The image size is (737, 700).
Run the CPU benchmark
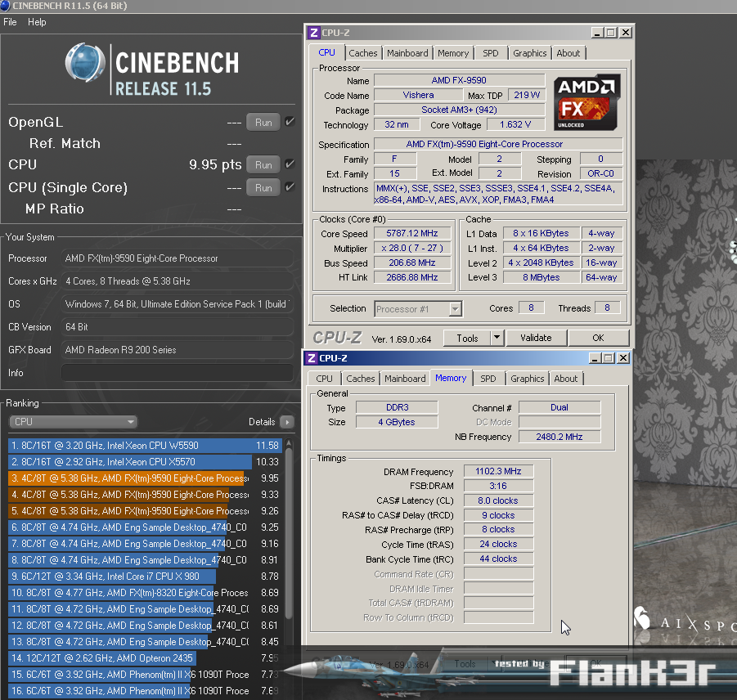click(x=263, y=164)
